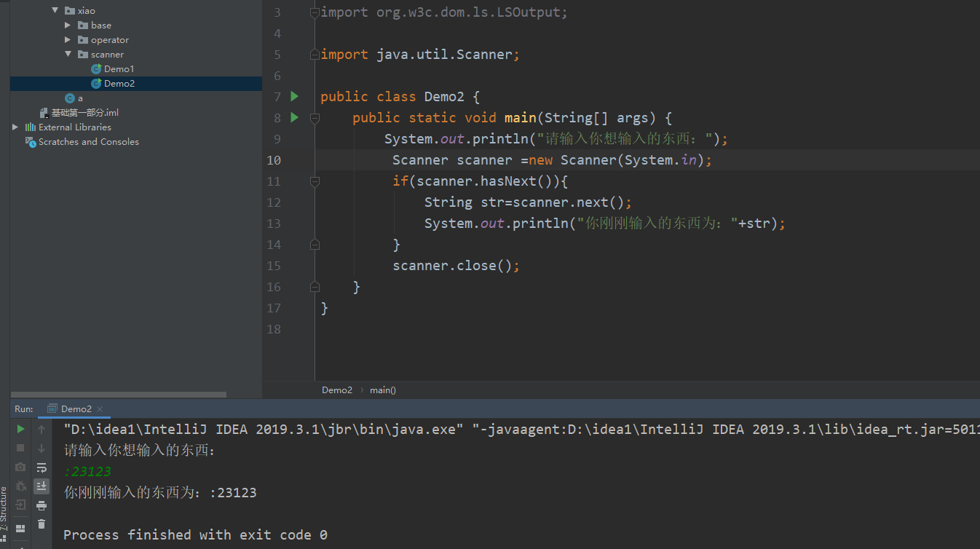Click the Print console output icon
Viewport: 980px width, 549px height.
click(x=42, y=505)
